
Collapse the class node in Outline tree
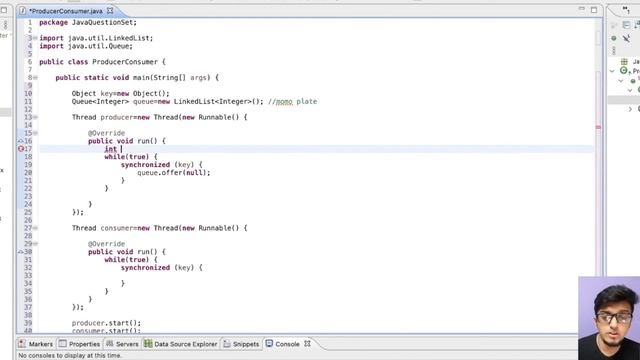pos(612,71)
